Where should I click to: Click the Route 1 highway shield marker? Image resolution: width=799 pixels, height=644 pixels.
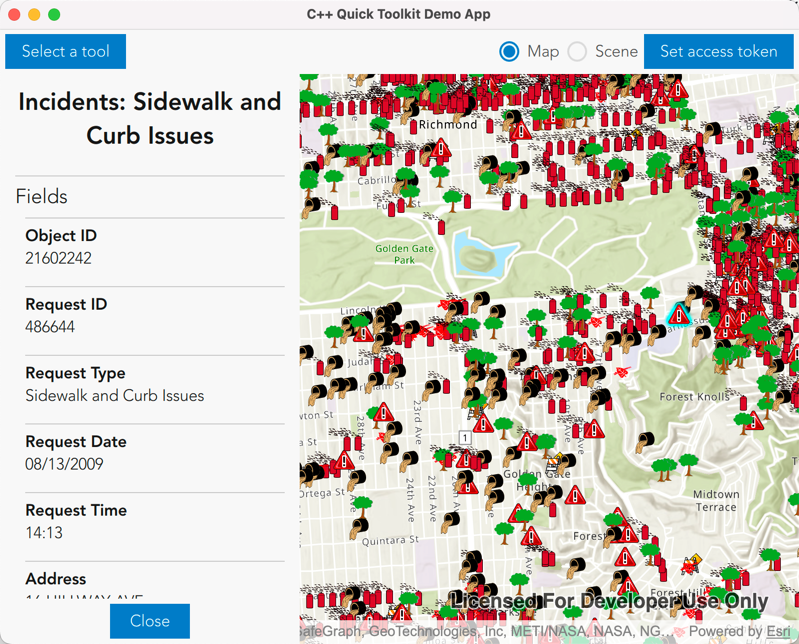pyautogui.click(x=465, y=438)
